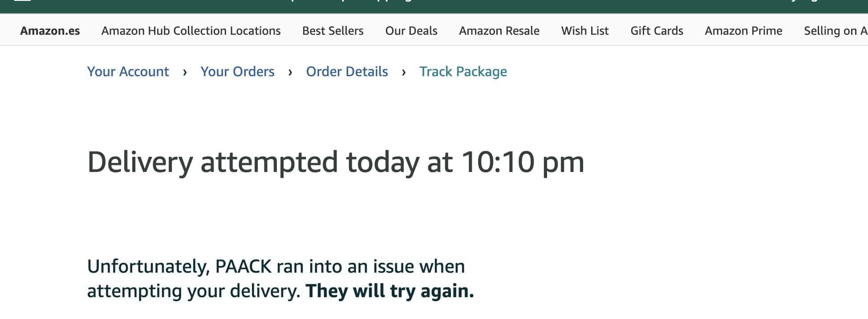Click the partially visible Selling on Amazon link
Viewport: 868px width, 319px height.
835,31
